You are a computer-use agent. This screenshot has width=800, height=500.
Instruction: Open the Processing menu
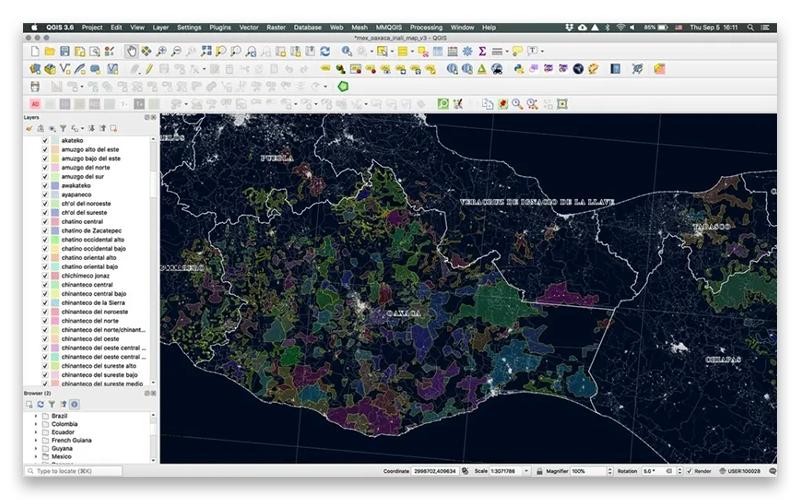tap(426, 28)
